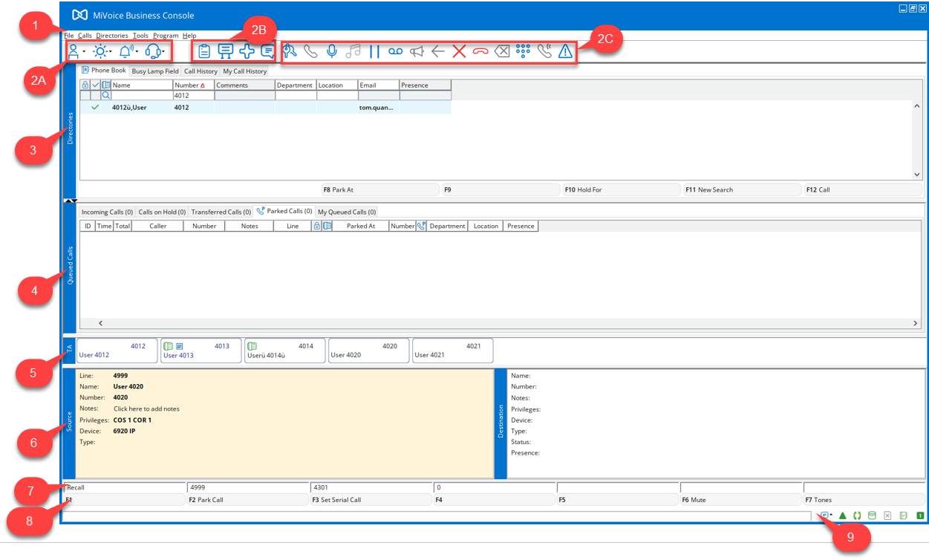Screen dimensions: 929x560
Task: Click the left arrow icon in toolbar
Action: [438, 51]
